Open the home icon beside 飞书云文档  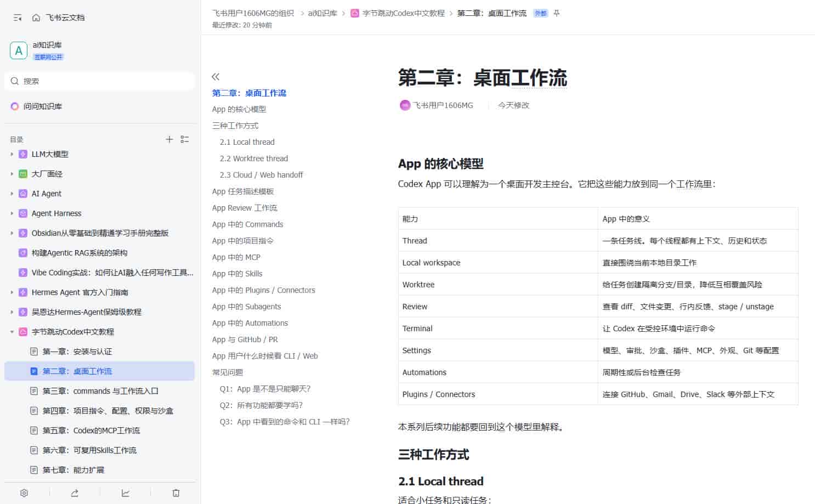[x=36, y=18]
